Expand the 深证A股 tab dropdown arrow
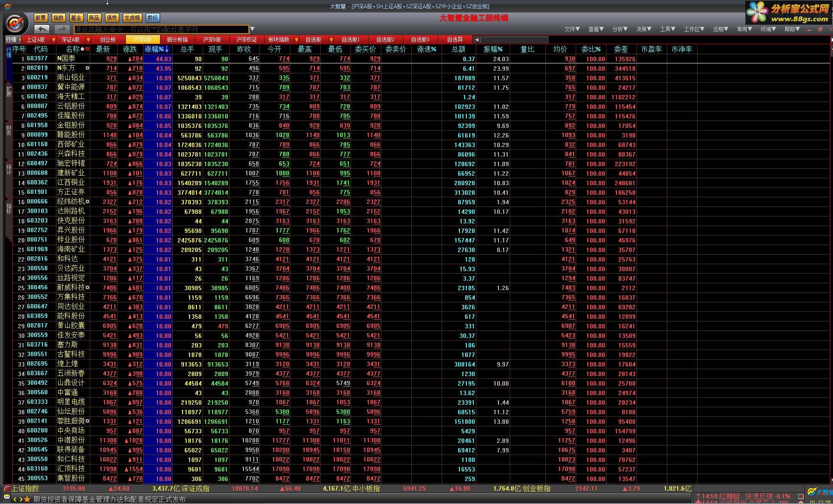The height and width of the screenshot is (504, 833). pos(88,39)
